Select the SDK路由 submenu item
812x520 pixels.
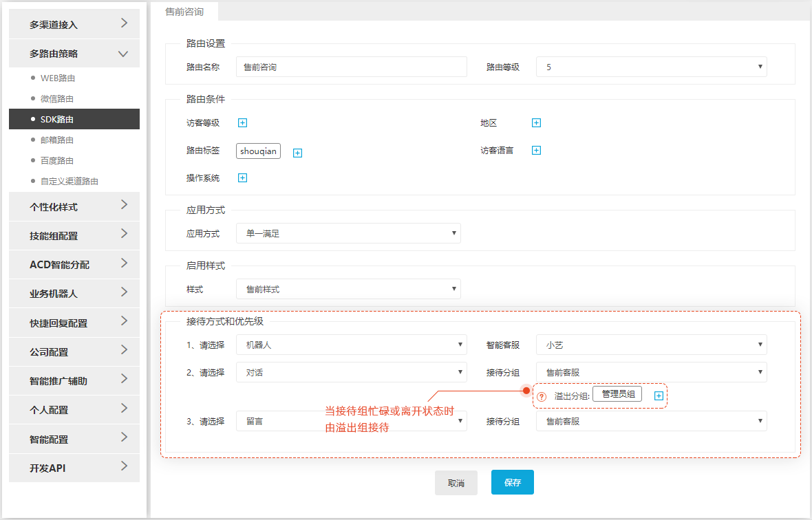point(74,119)
